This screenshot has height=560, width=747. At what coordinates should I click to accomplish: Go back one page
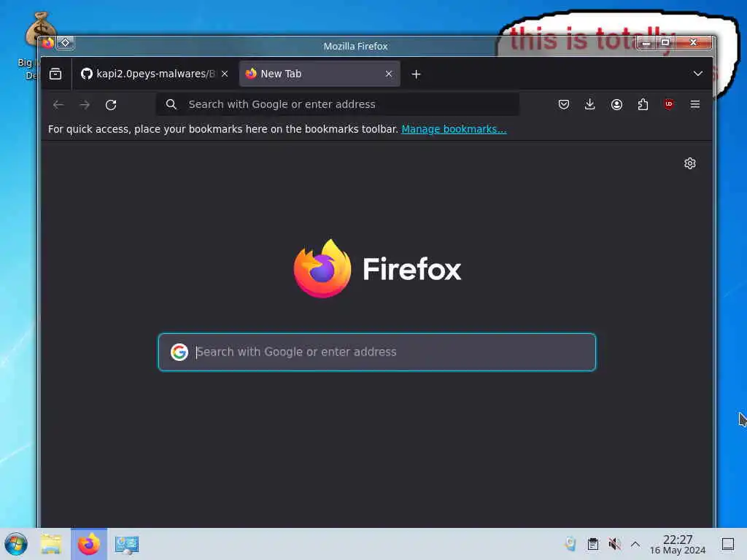pyautogui.click(x=58, y=104)
